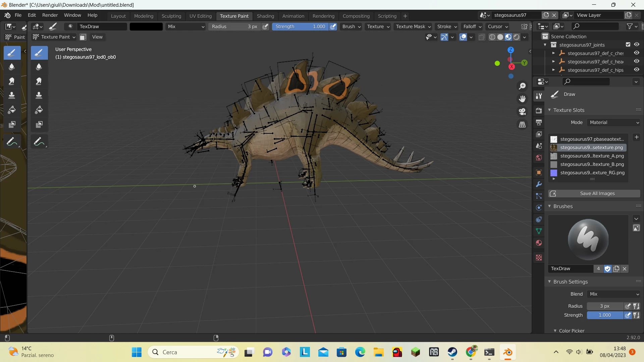644x362 pixels.
Task: Switch perspective/orthographic with the grid icon
Action: [x=522, y=124]
